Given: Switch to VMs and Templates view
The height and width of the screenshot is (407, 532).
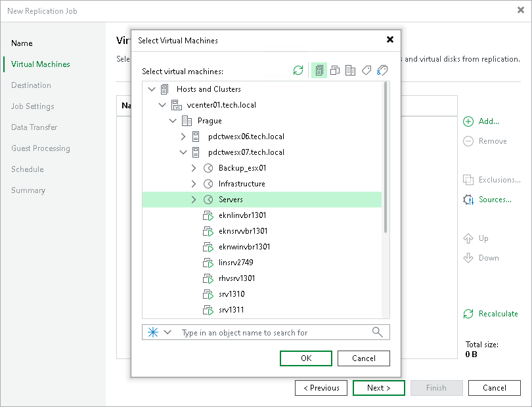Looking at the screenshot, I should [x=334, y=70].
